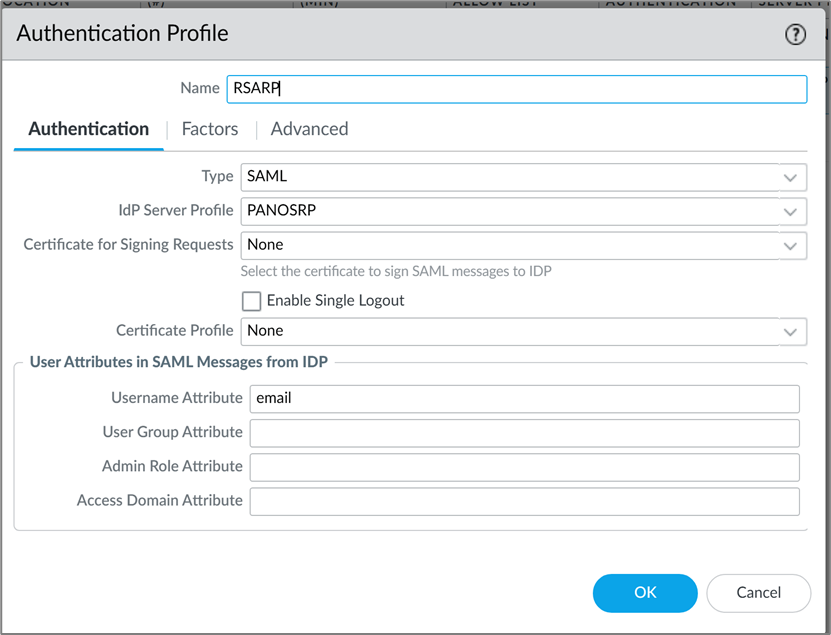
Task: Click the SAML signing certificate hint text
Action: click(x=396, y=271)
